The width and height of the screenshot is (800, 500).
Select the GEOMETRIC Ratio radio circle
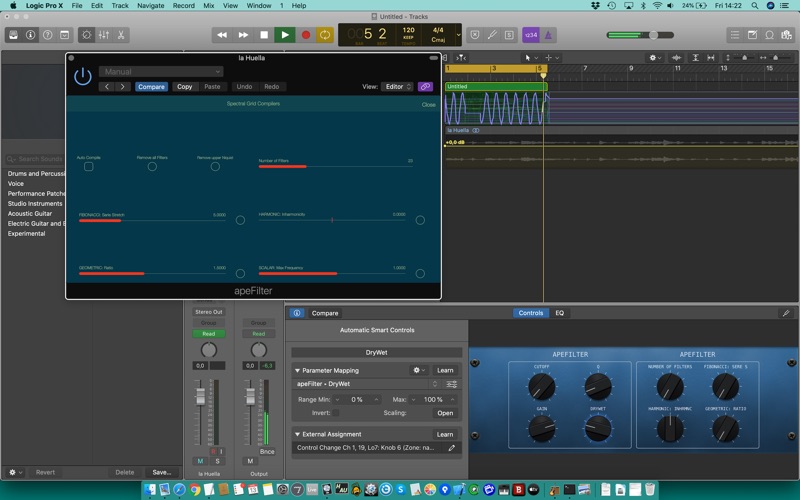pyautogui.click(x=240, y=273)
